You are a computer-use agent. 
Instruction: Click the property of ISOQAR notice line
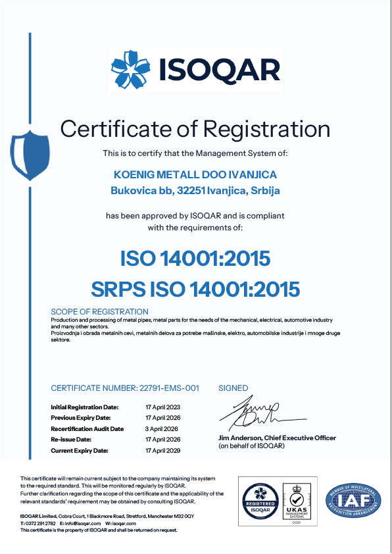(x=99, y=530)
